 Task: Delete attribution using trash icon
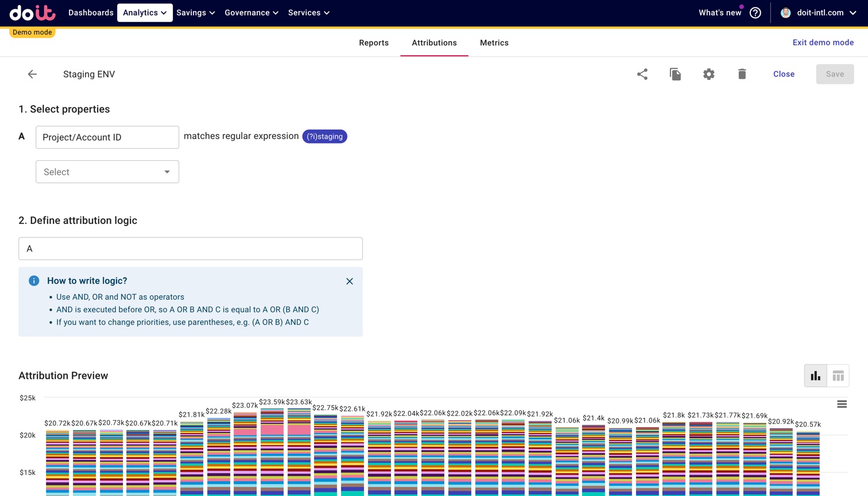[742, 74]
